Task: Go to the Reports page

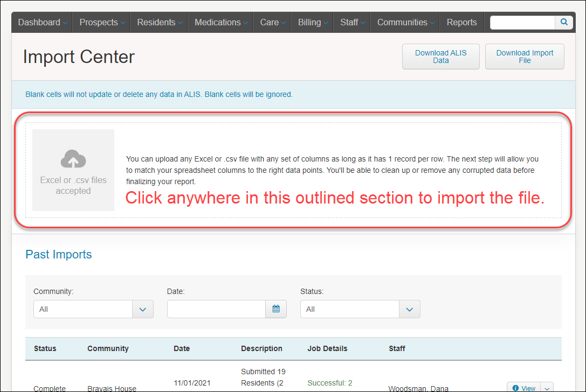Action: pos(461,23)
